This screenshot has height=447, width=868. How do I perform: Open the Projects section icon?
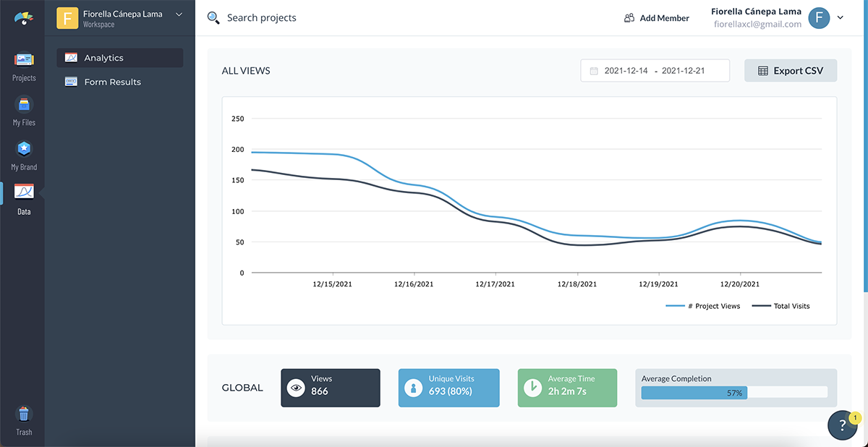(24, 60)
